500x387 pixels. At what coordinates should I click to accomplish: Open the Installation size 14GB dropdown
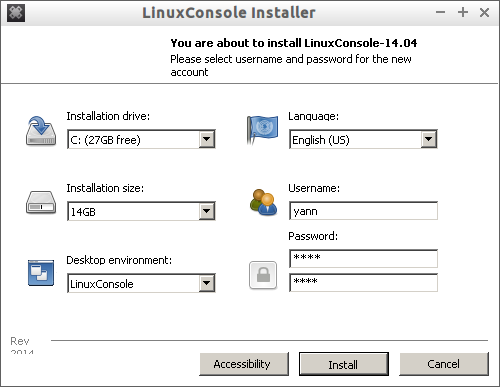pyautogui.click(x=141, y=211)
